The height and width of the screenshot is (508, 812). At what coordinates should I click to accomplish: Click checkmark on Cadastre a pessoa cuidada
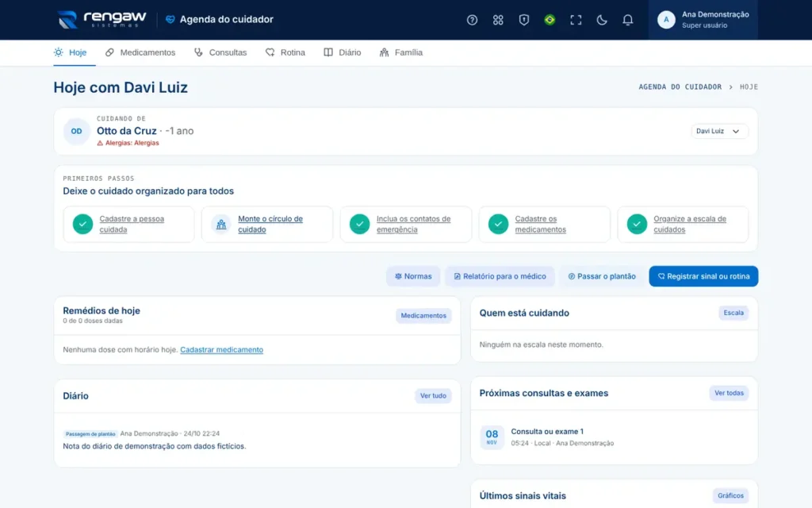click(82, 224)
